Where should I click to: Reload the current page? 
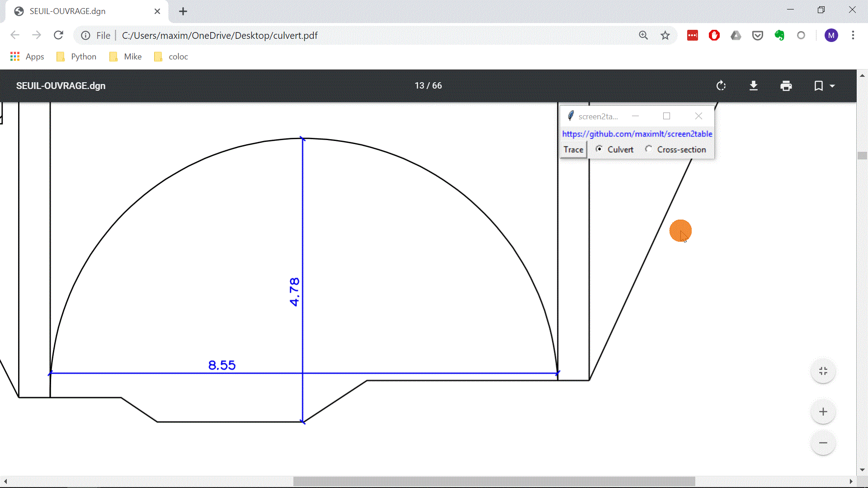click(58, 35)
